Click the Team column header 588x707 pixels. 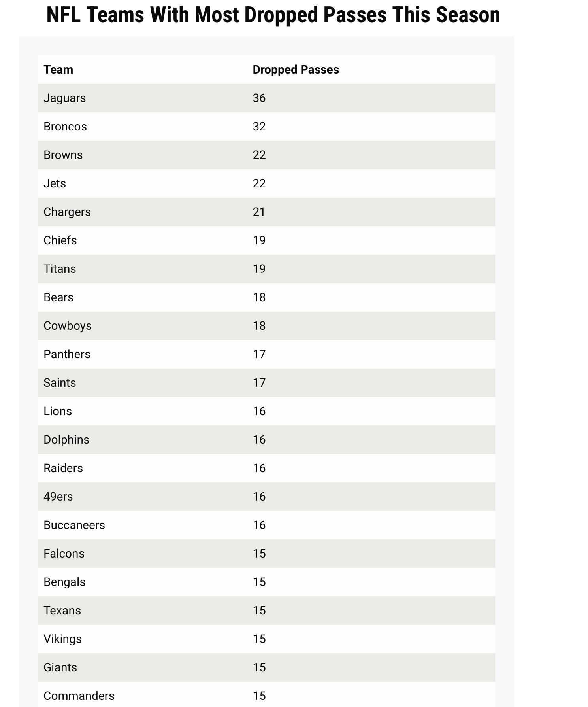click(x=58, y=70)
